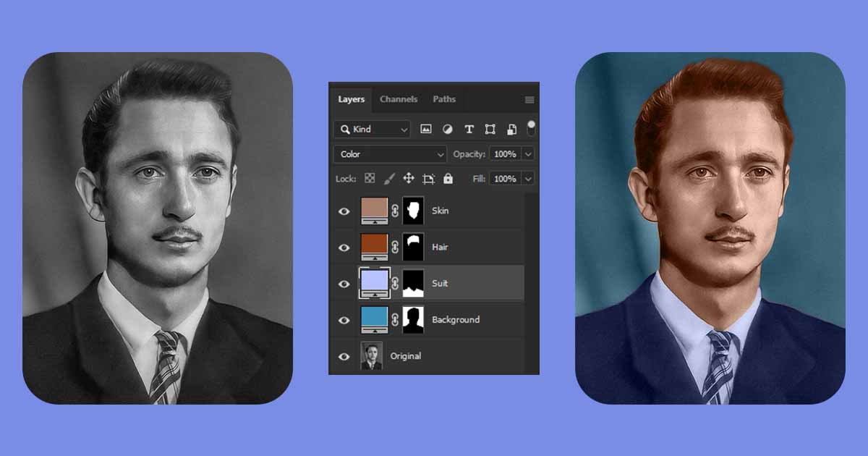This screenshot has height=456, width=868.
Task: Turn off layer filtering switch
Action: (x=531, y=129)
